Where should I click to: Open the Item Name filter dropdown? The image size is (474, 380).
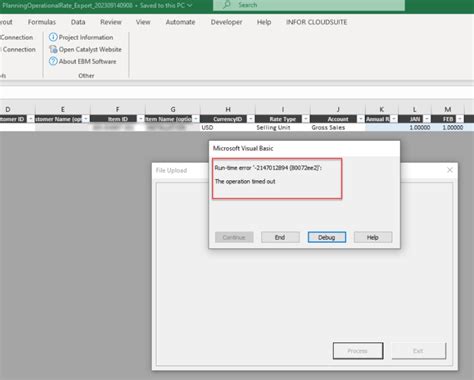196,119
